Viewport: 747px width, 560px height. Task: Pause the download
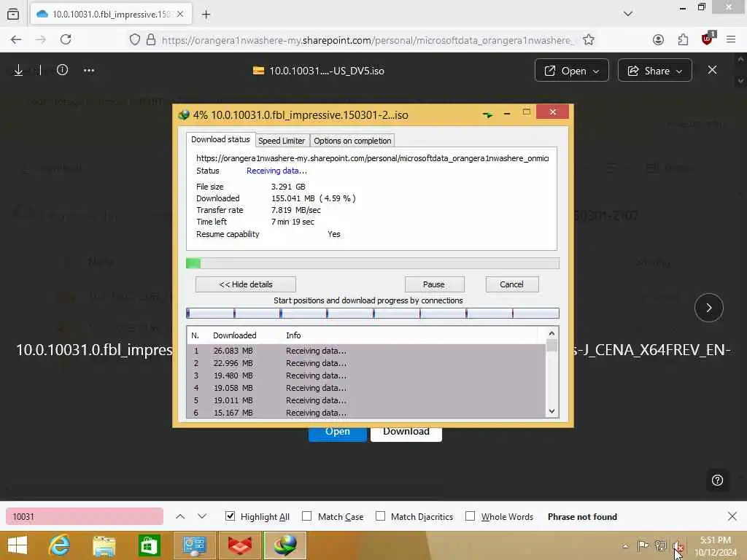(x=433, y=284)
